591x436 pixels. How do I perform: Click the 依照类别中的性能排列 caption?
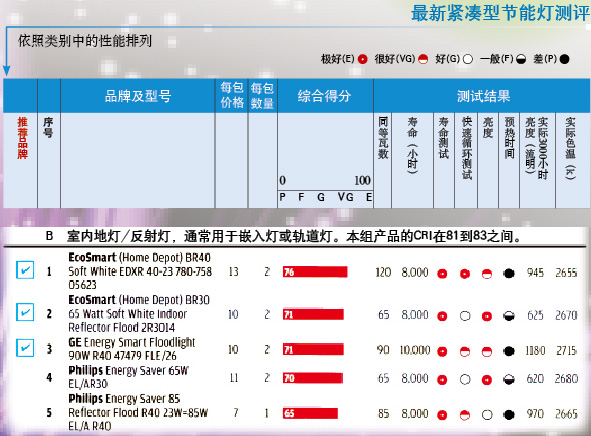tap(85, 41)
